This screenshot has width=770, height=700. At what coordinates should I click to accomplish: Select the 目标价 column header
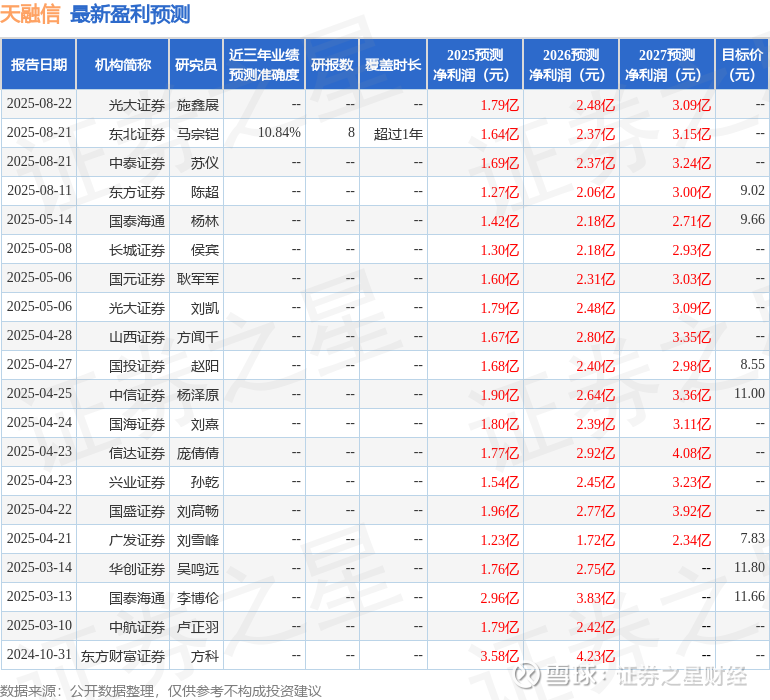pyautogui.click(x=742, y=64)
